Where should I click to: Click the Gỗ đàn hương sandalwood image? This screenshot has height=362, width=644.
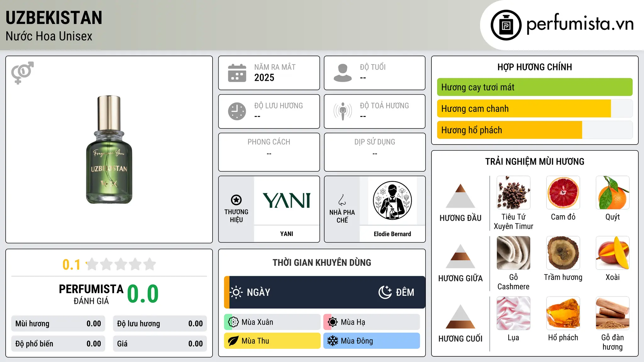pos(613,313)
